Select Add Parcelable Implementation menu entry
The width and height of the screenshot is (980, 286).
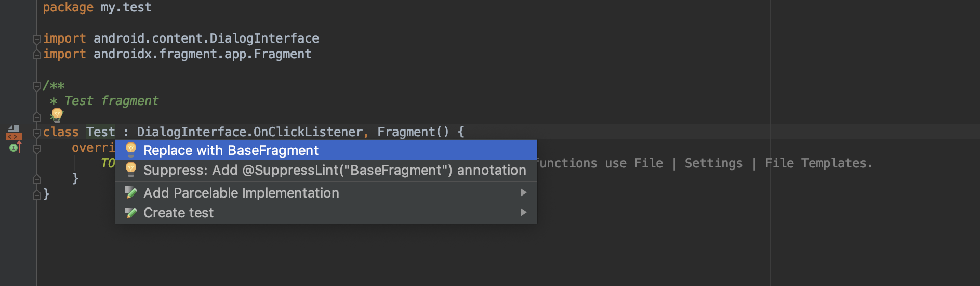coord(326,193)
